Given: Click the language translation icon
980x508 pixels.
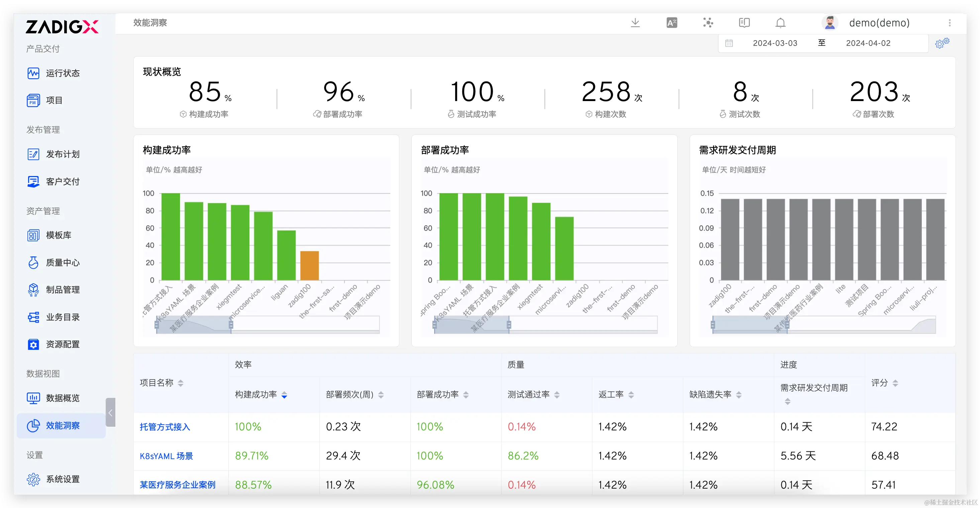Looking at the screenshot, I should (x=672, y=23).
